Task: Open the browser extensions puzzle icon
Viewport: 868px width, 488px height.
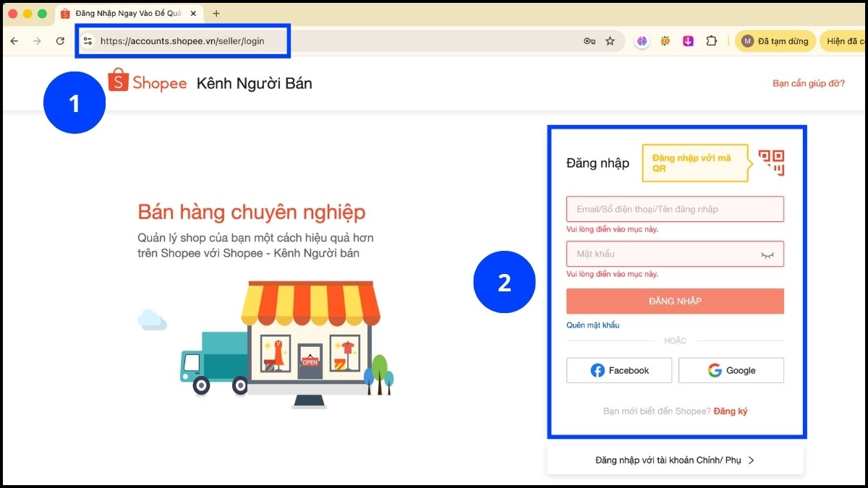Action: click(711, 40)
